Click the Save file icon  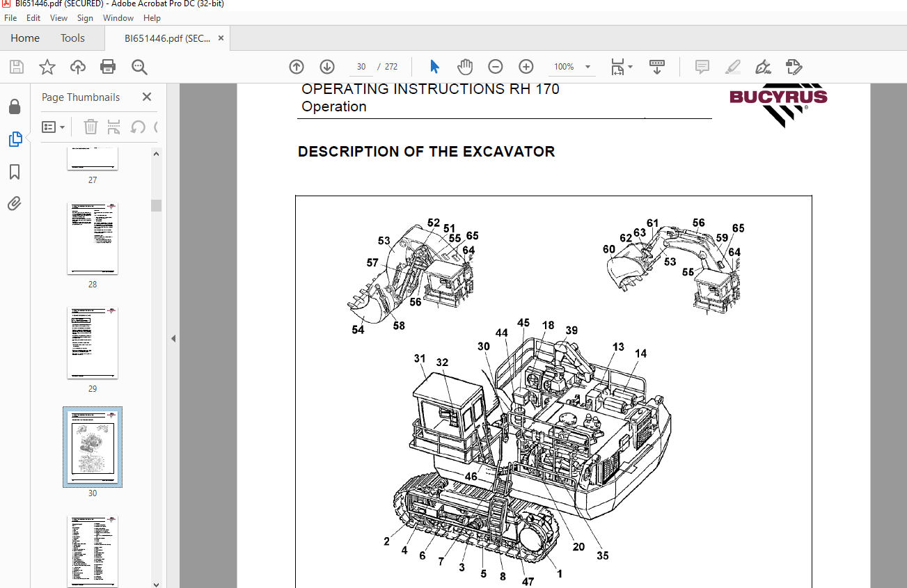point(17,67)
